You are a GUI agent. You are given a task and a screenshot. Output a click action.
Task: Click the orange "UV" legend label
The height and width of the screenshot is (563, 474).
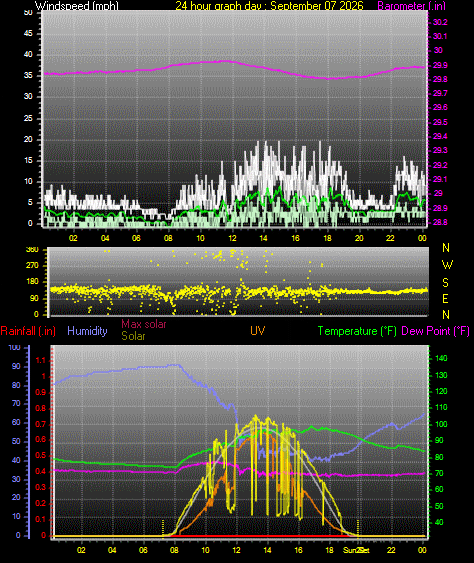(257, 331)
